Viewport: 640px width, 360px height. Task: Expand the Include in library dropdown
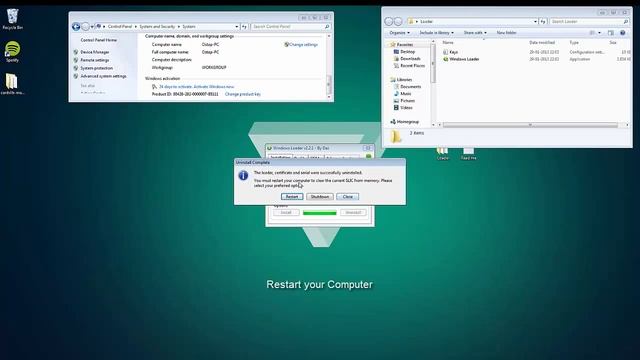pyautogui.click(x=436, y=33)
